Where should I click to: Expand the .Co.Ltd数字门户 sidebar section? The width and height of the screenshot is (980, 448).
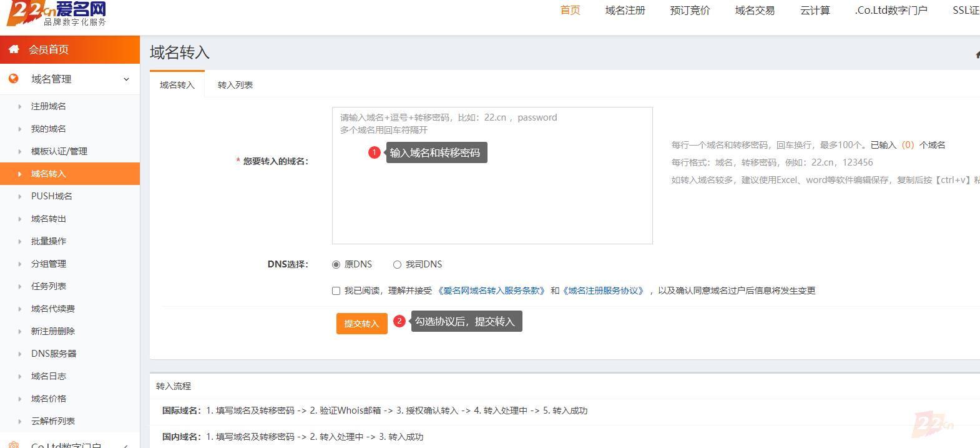[126, 445]
